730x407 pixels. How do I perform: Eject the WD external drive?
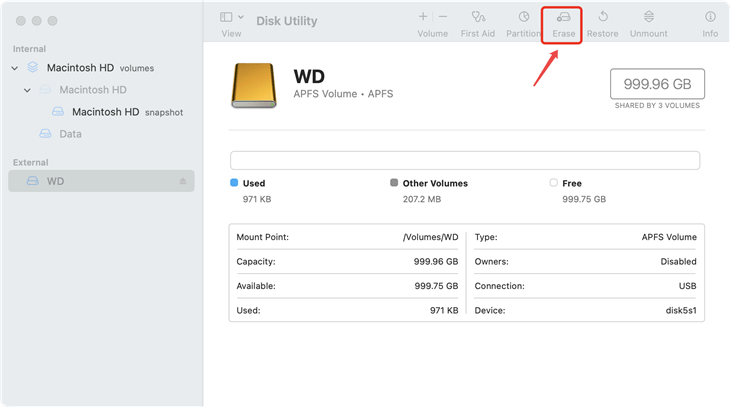183,181
